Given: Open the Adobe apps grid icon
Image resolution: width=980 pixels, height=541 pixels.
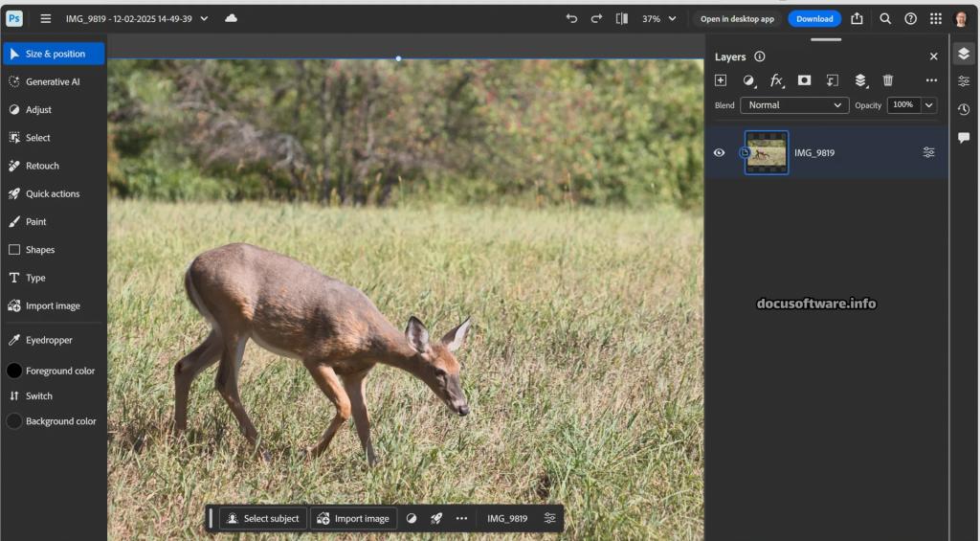Looking at the screenshot, I should click(x=936, y=19).
